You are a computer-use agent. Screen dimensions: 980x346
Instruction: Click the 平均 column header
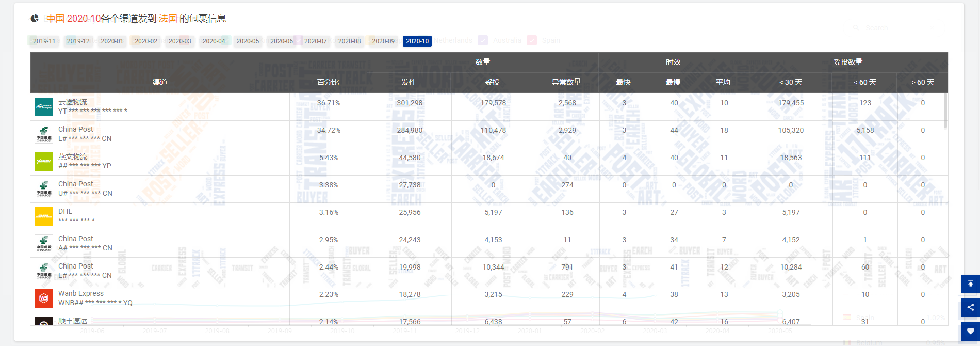pyautogui.click(x=723, y=82)
